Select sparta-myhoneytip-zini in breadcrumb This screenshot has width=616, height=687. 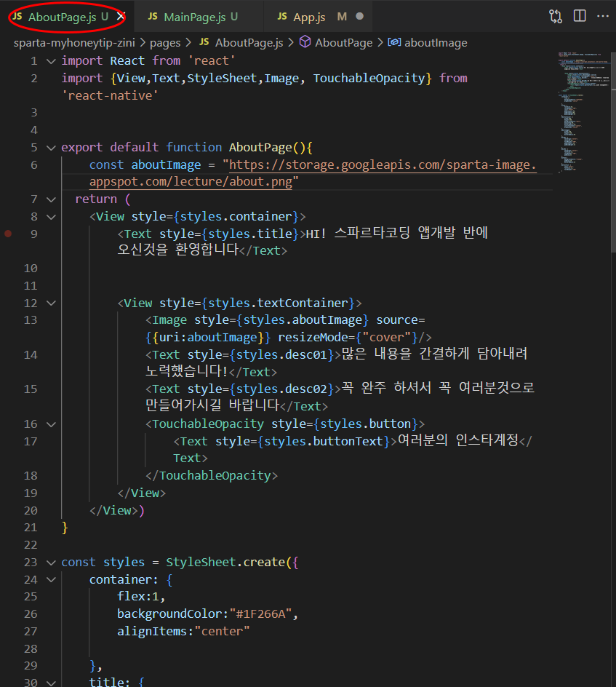click(74, 42)
